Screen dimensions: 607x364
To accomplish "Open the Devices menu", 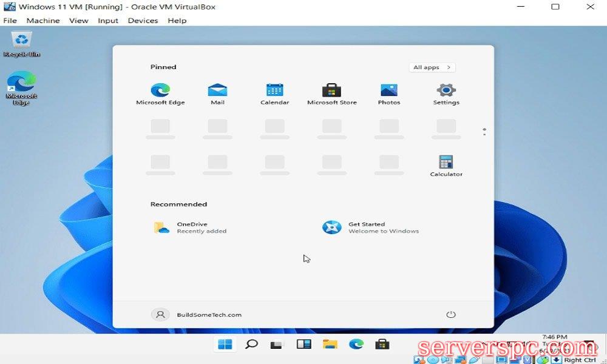I will [x=143, y=21].
